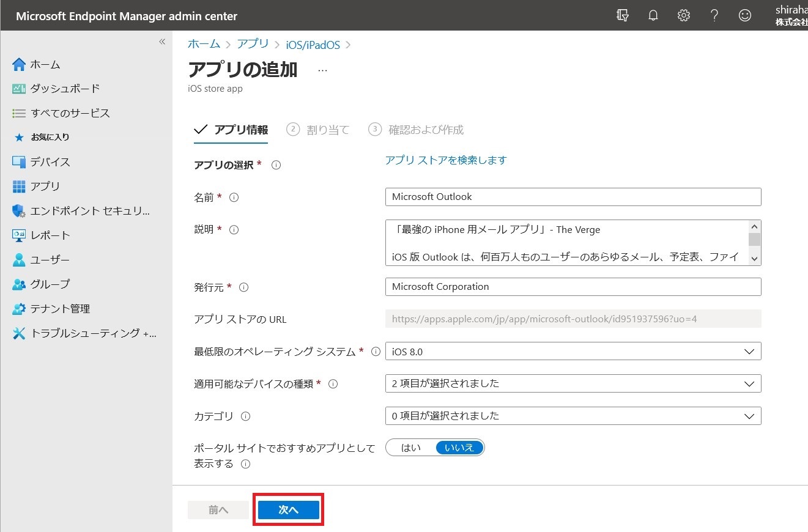Switch to the 割り当て step tab

(318, 130)
